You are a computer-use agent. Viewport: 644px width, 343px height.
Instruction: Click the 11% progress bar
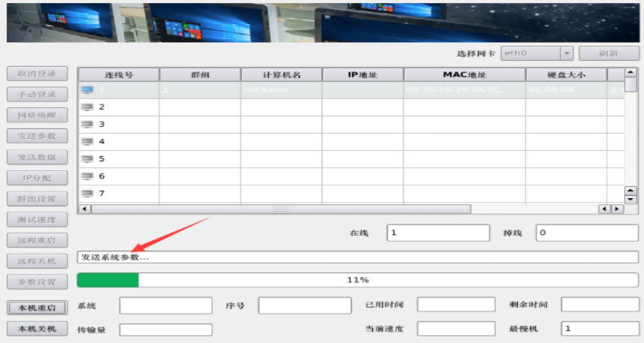coord(358,280)
